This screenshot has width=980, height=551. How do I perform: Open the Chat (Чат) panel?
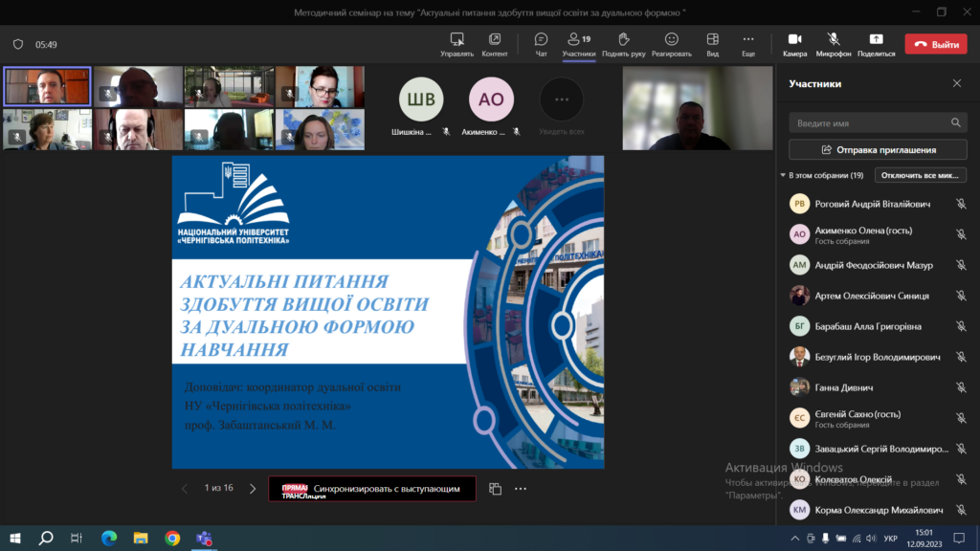tap(541, 44)
